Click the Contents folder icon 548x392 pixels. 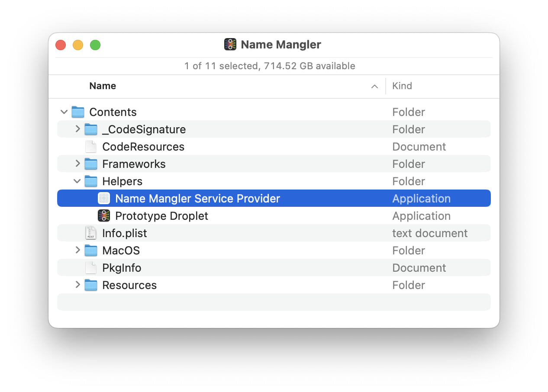tap(77, 112)
